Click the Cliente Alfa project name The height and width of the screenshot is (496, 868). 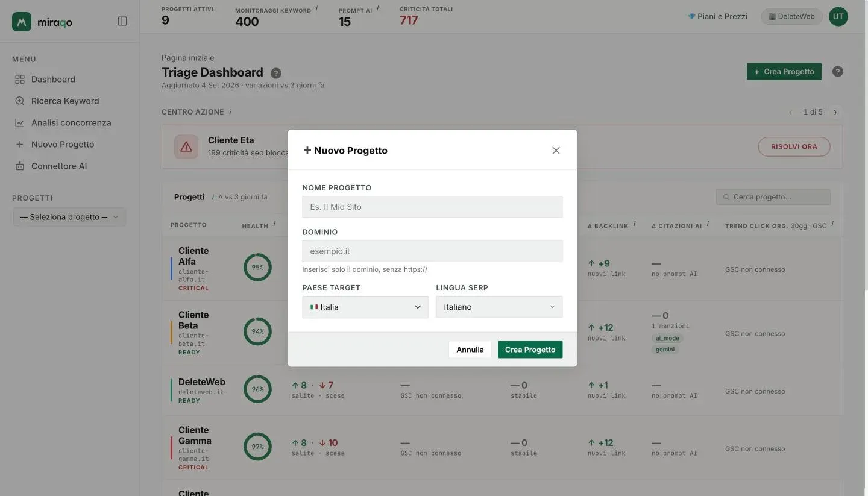(x=193, y=256)
